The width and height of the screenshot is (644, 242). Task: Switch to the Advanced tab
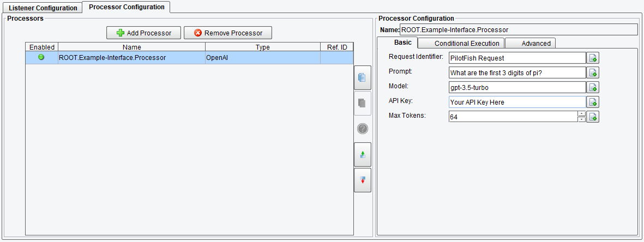530,43
